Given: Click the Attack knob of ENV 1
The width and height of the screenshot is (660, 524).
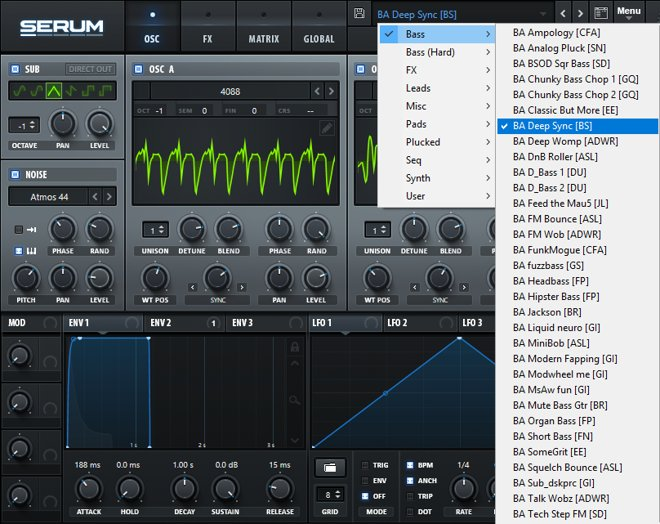Looking at the screenshot, I should (88, 489).
